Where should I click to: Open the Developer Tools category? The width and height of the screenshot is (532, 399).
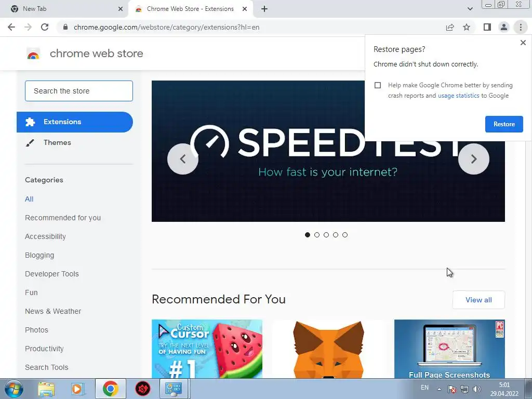(x=52, y=274)
